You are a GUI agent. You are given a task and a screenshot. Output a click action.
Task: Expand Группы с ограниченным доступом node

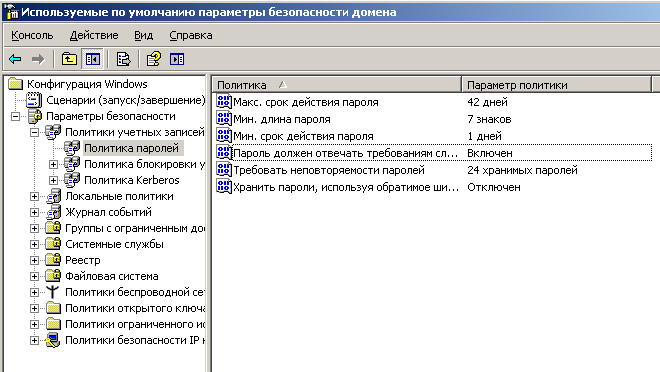35,228
